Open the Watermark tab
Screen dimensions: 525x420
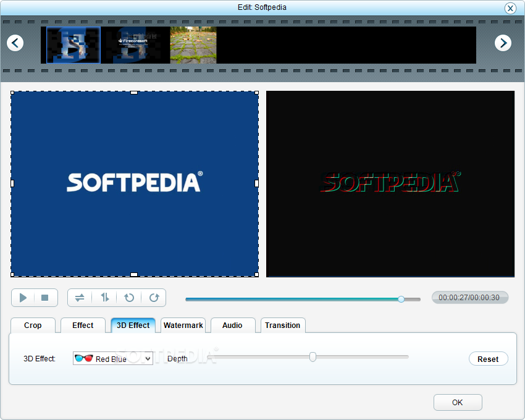click(x=183, y=325)
